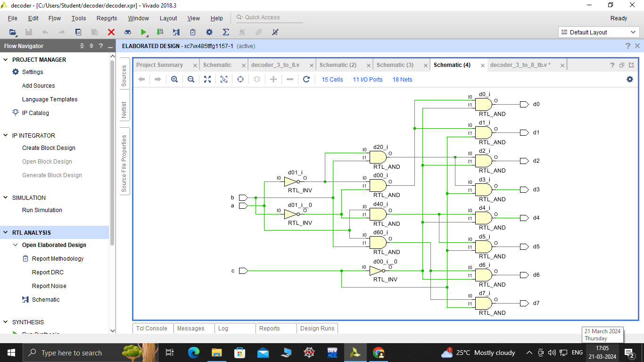Select the d00_i__0 RTL_INV inverter

click(377, 271)
